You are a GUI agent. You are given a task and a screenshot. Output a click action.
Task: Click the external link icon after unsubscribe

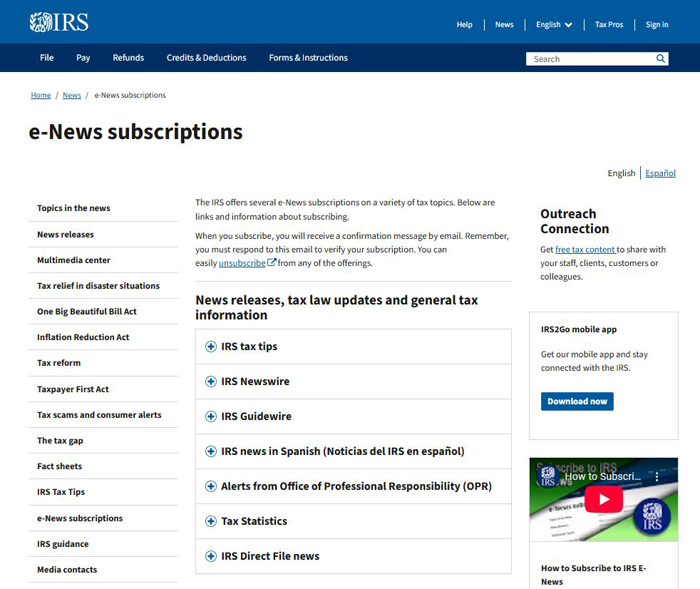click(x=271, y=263)
